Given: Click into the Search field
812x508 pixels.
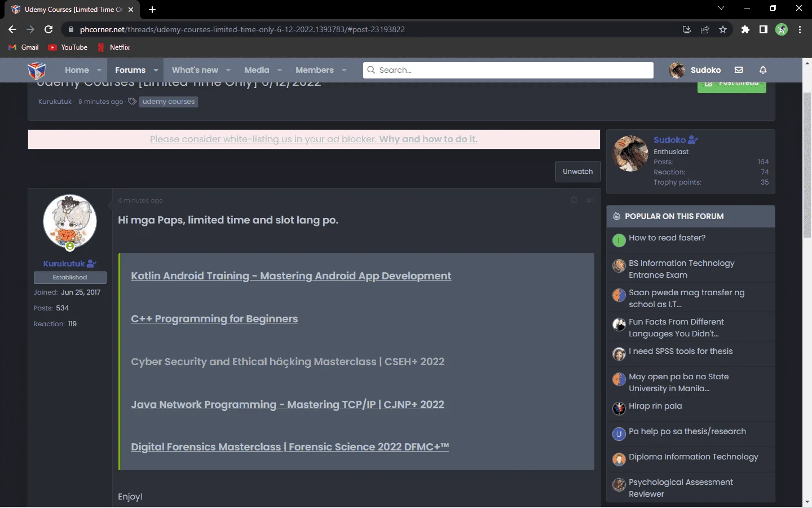Looking at the screenshot, I should pyautogui.click(x=508, y=70).
